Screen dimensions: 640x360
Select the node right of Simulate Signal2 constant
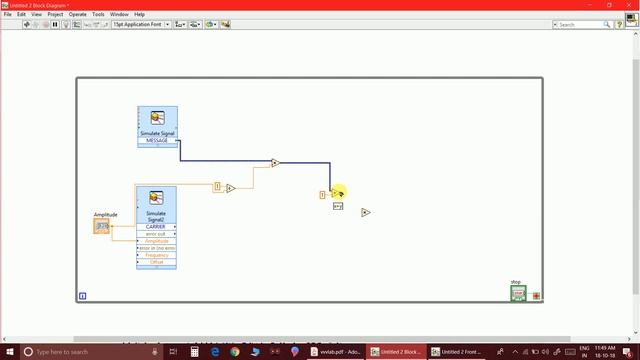click(231, 188)
